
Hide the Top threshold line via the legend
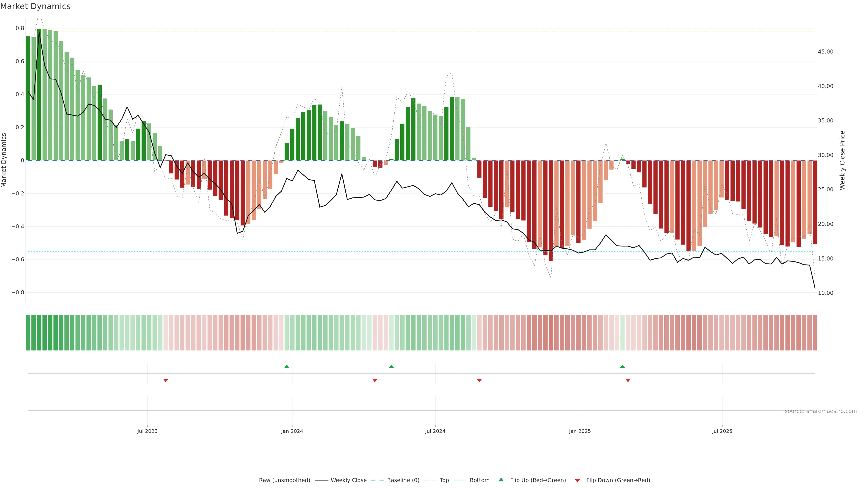click(x=444, y=480)
